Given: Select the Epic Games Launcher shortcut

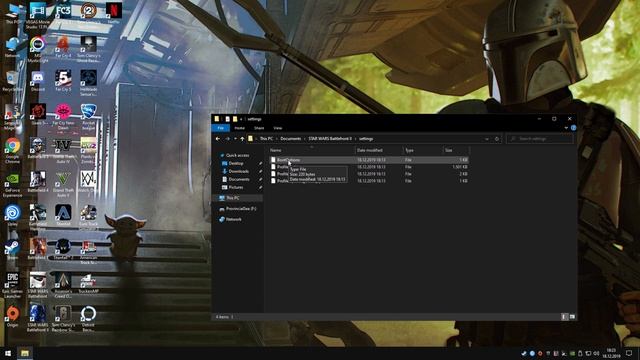Looking at the screenshot, I should pyautogui.click(x=12, y=285).
